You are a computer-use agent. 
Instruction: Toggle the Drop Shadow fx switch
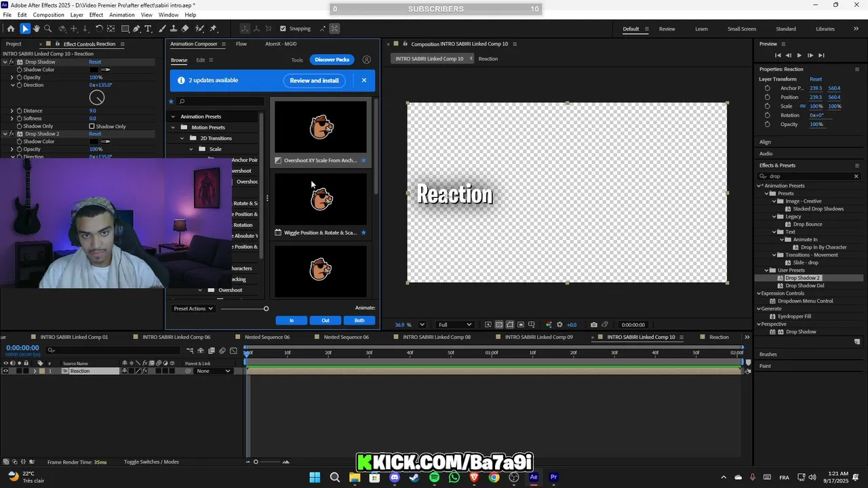(12, 62)
